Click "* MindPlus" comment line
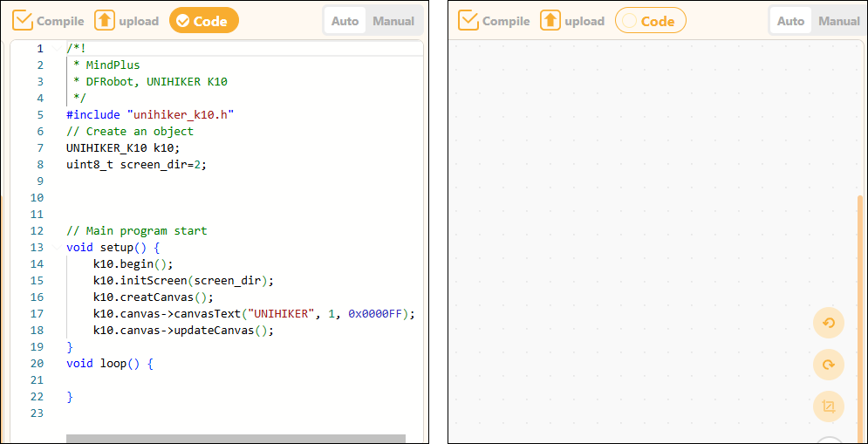The image size is (868, 444). (106, 65)
